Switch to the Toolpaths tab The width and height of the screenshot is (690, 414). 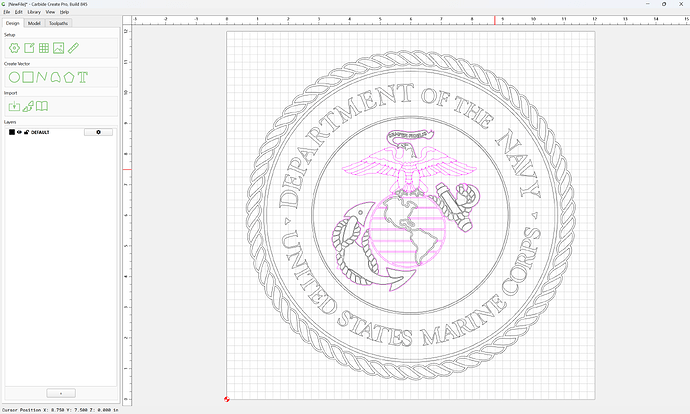pyautogui.click(x=59, y=23)
